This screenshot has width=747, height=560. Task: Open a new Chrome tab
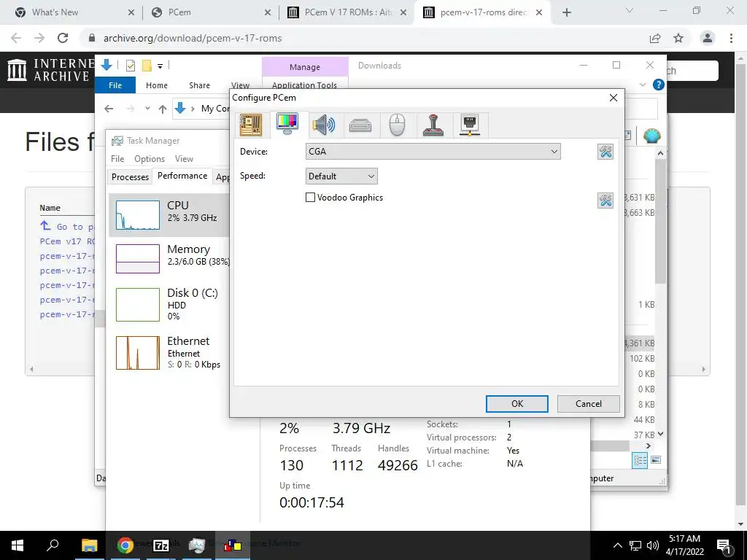(566, 12)
